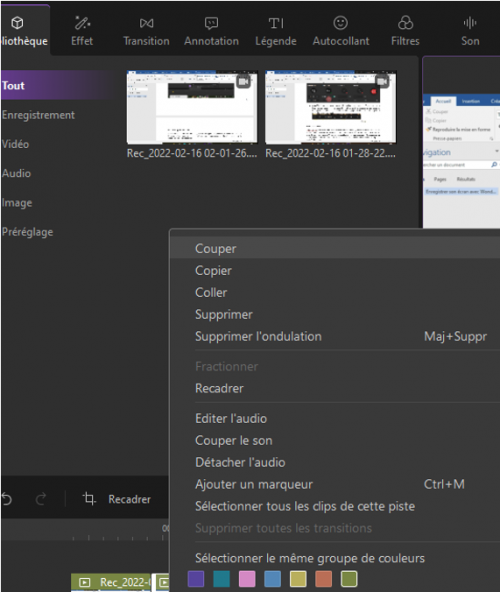Pick the blue color swatch
Viewport: 500px width, 592px height.
coord(272,578)
